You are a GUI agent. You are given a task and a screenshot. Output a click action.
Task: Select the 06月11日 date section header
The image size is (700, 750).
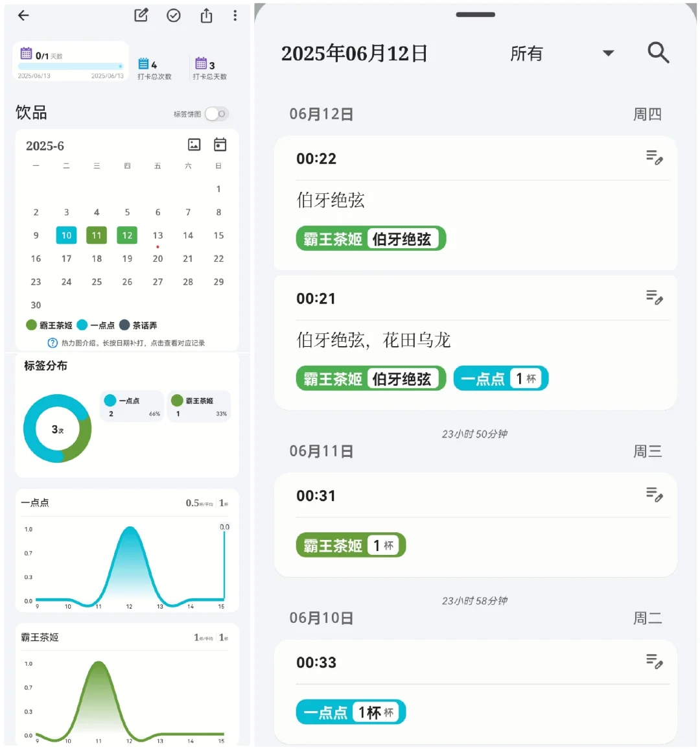[322, 451]
